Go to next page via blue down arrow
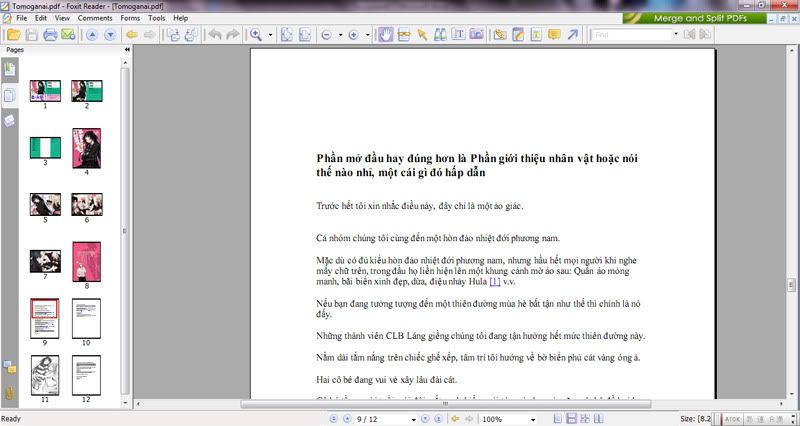This screenshot has height=426, width=800. [x=110, y=35]
